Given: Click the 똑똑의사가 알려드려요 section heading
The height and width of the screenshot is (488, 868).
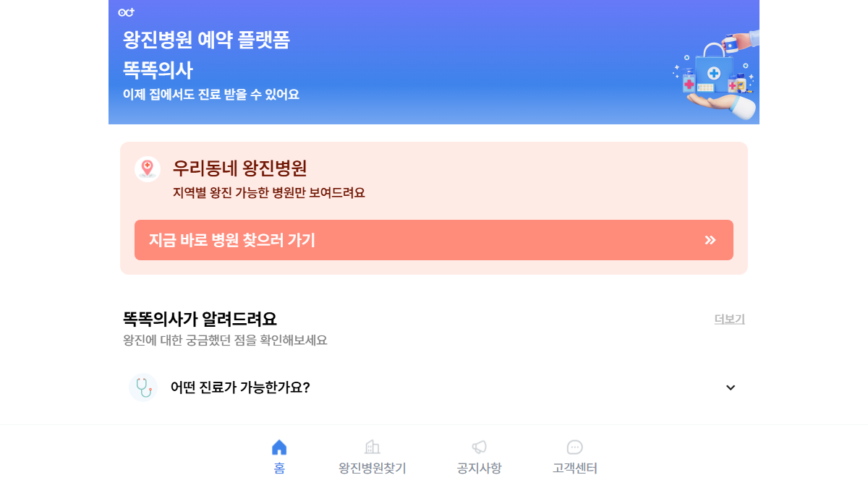Looking at the screenshot, I should coord(200,319).
